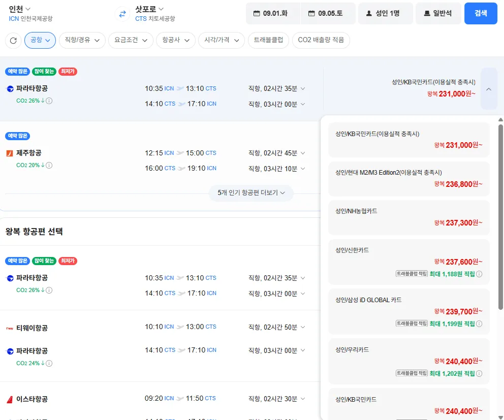Open the 인천 departure city dropdown
The image size is (504, 420).
(20, 9)
